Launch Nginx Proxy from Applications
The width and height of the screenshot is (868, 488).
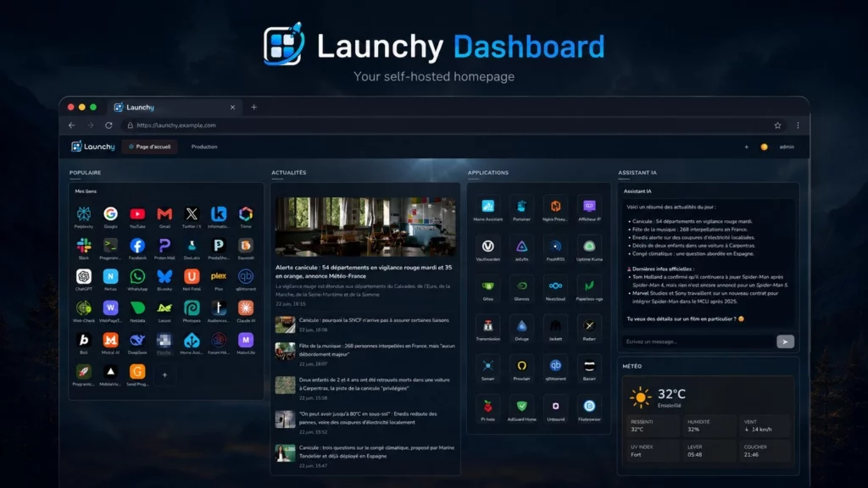click(x=555, y=207)
